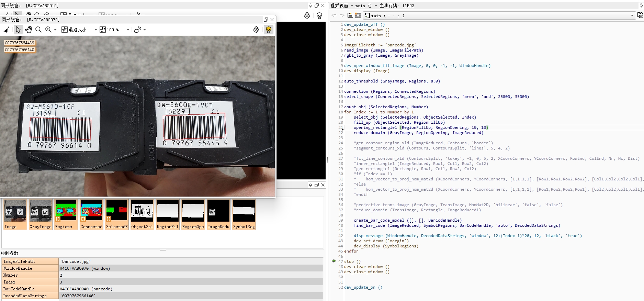Open the main ( : : : ) procedure combo box

click(x=499, y=15)
